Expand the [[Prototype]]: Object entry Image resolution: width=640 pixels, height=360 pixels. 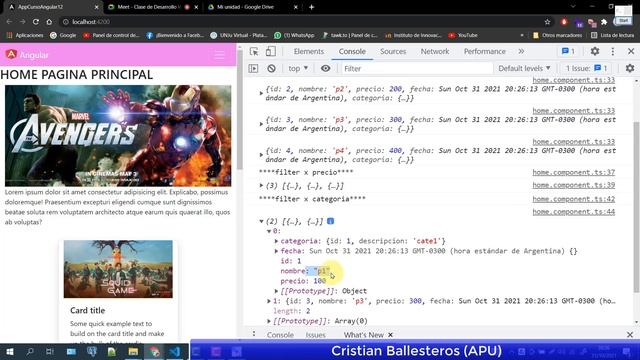coord(276,291)
